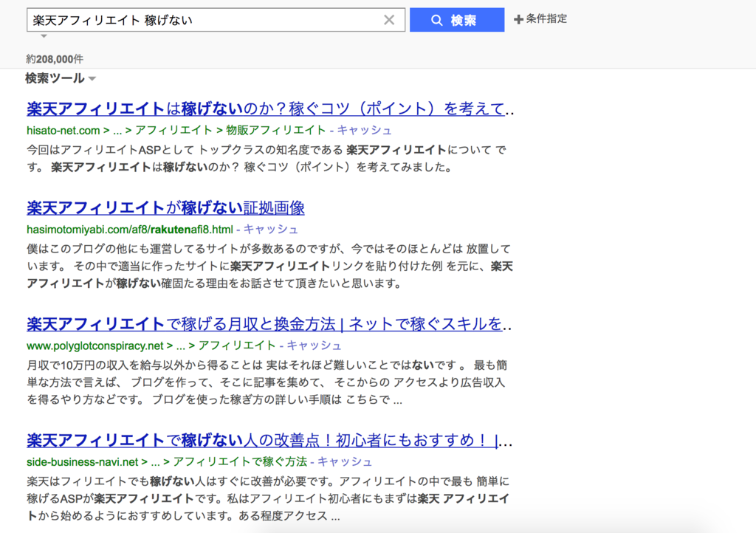Click the blue 検索 search button
Screen dimensions: 756x533
457,20
